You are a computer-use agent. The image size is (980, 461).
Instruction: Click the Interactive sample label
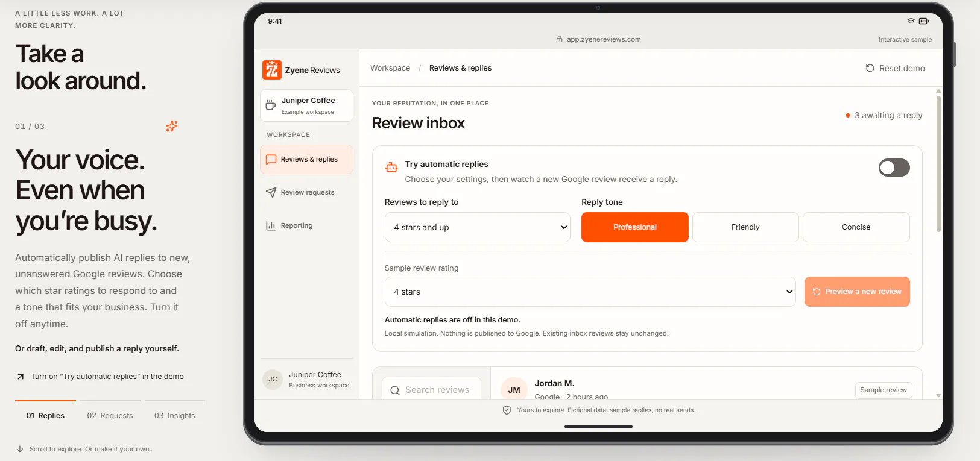(905, 40)
